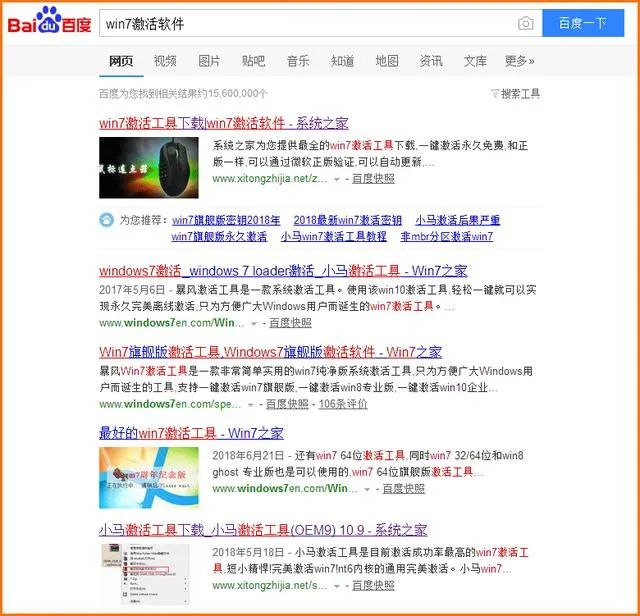Open suggestion win7旗舰版永久激活
The height and width of the screenshot is (616, 640).
click(219, 236)
